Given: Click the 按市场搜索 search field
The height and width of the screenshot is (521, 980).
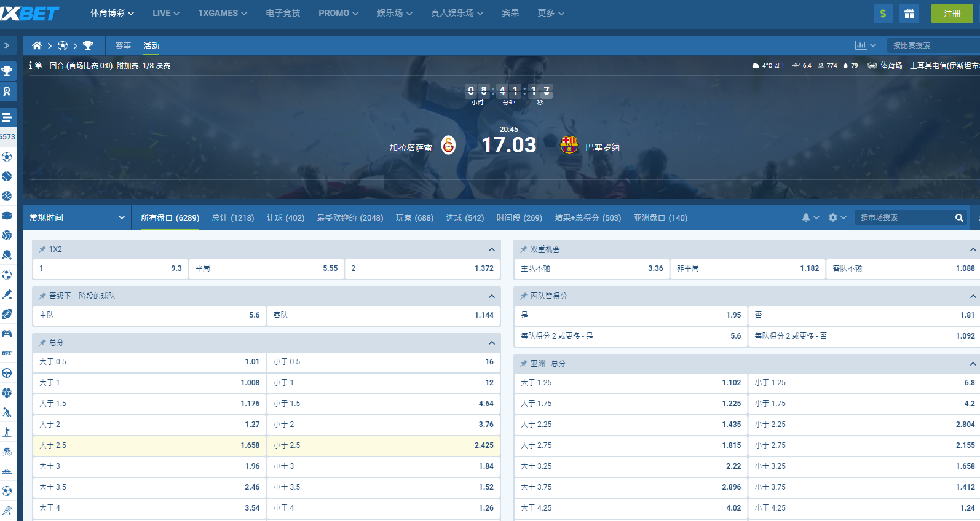Looking at the screenshot, I should tap(904, 217).
